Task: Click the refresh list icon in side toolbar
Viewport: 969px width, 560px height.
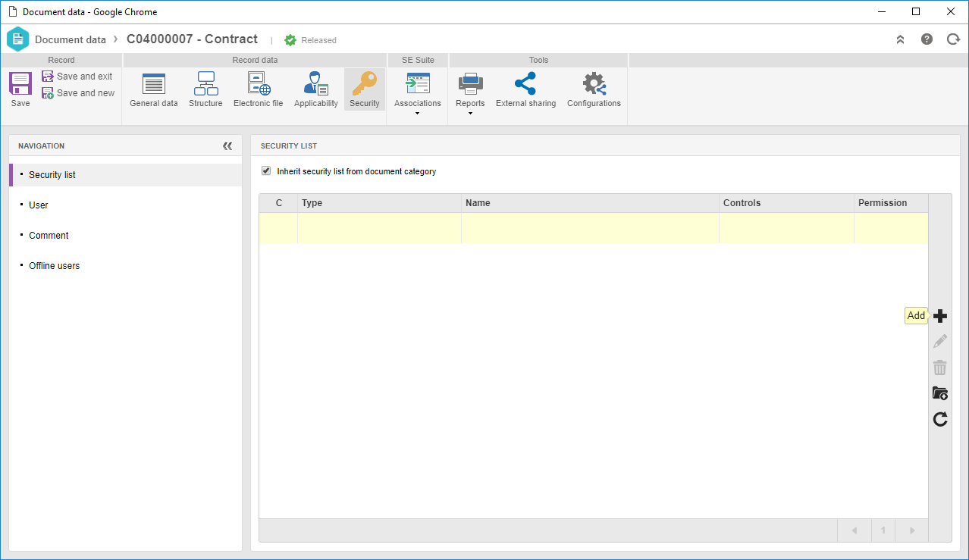Action: pos(940,419)
